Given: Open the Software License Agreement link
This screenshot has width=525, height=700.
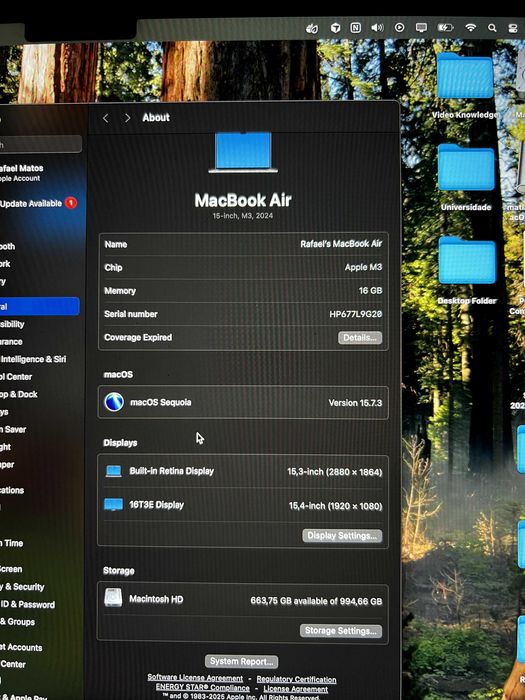Looking at the screenshot, I should pyautogui.click(x=195, y=678).
